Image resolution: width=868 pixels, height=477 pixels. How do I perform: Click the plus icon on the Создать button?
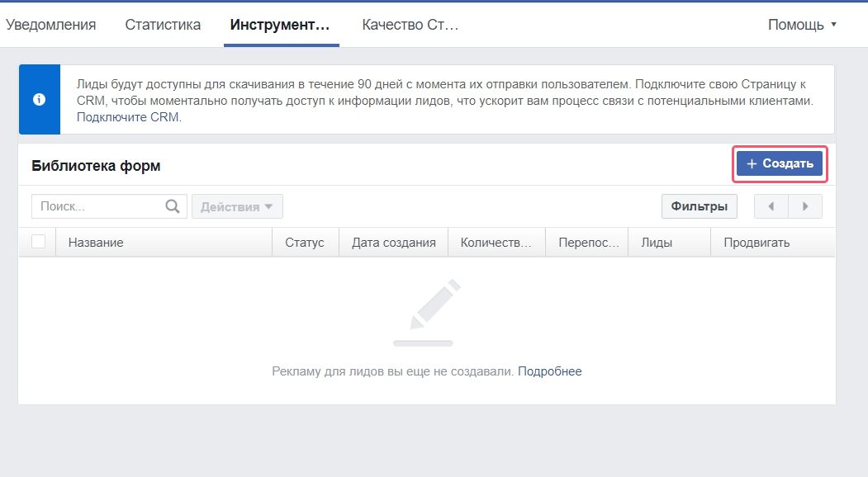pos(752,163)
